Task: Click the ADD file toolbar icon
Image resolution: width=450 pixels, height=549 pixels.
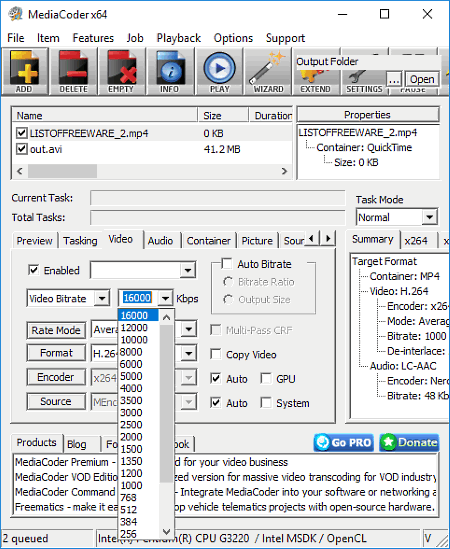Action: (25, 72)
